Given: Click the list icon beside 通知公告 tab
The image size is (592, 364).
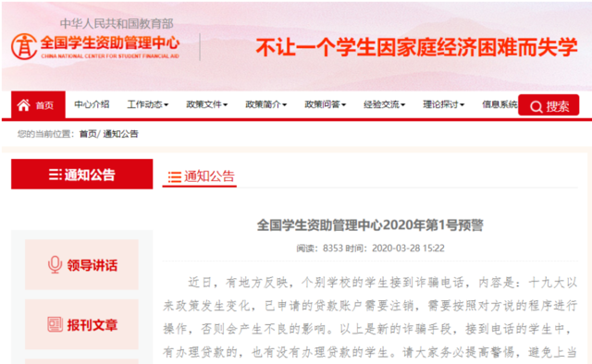Looking at the screenshot, I should coord(175,176).
